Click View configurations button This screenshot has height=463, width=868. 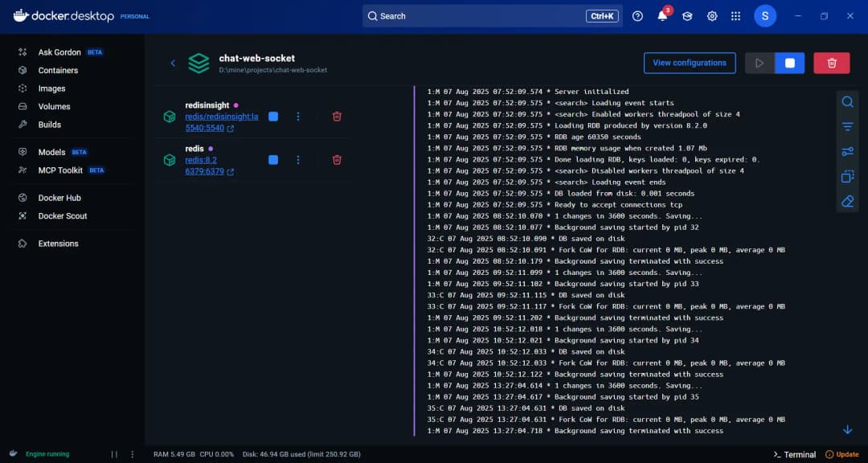coord(690,64)
